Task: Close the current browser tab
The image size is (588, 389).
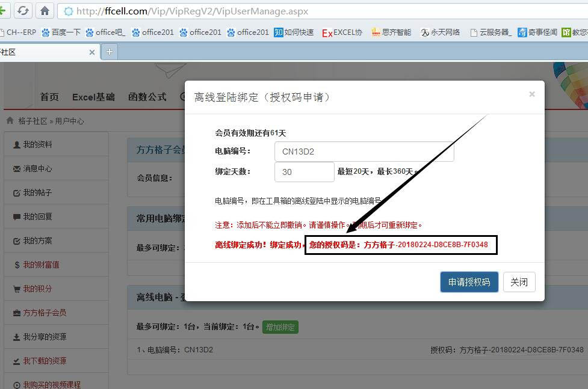Action: point(92,52)
